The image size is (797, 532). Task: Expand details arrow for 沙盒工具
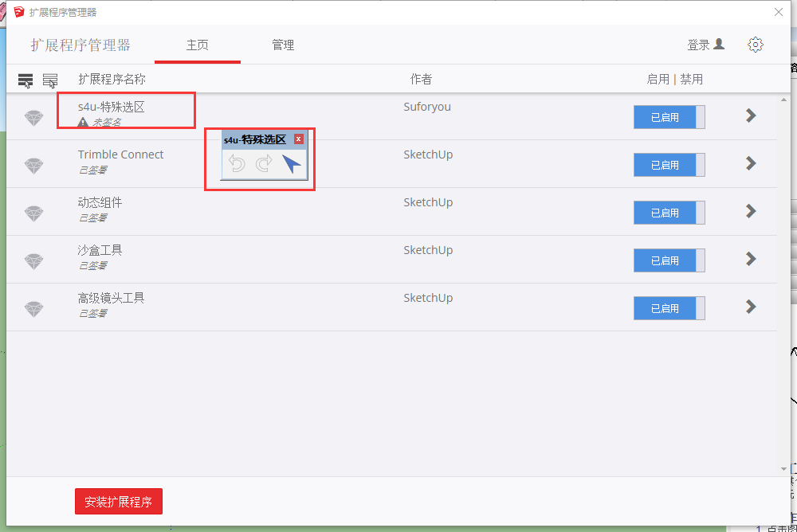coord(750,259)
